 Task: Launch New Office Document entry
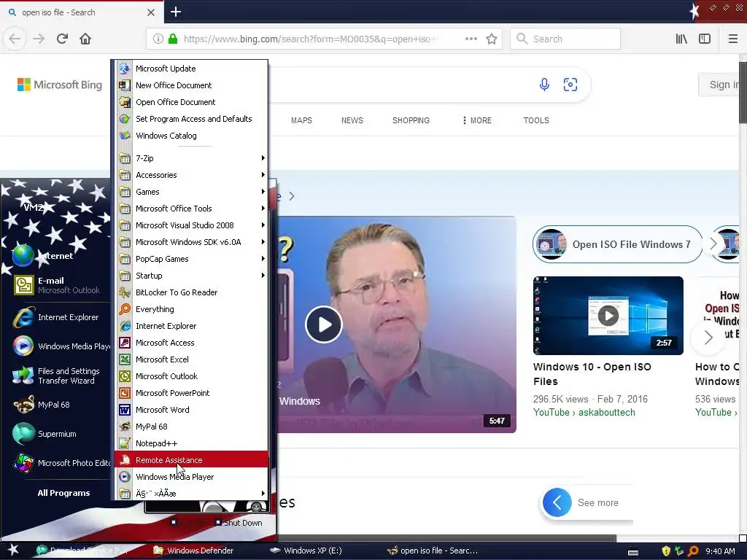click(x=190, y=85)
